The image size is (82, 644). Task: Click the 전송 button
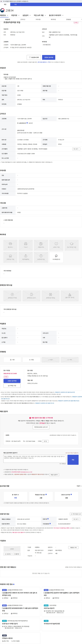pyautogui.click(x=73, y=460)
